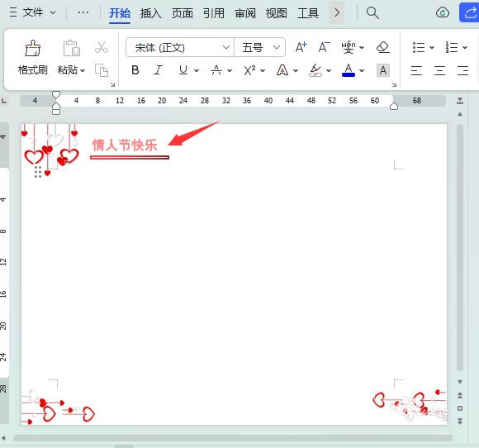Switch to the 插入 tab

click(151, 13)
